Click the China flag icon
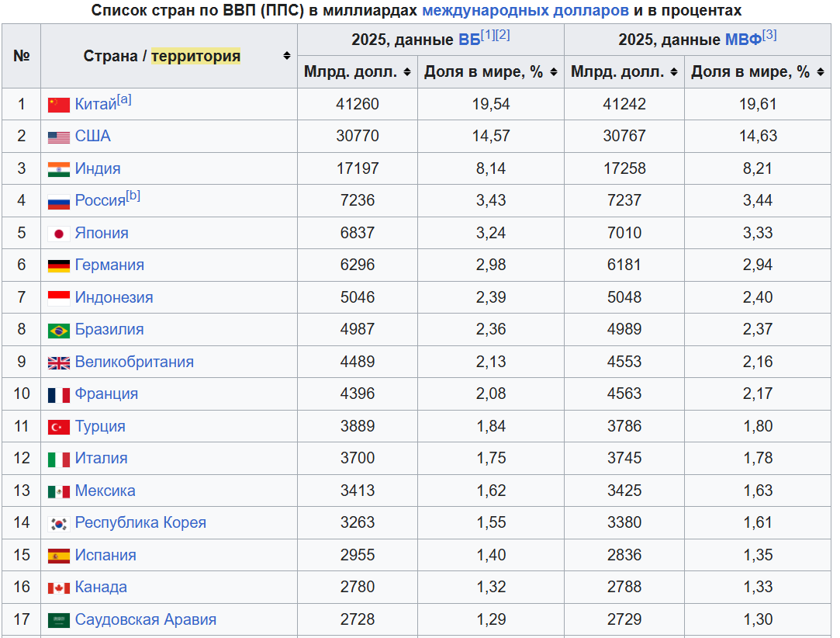 (59, 105)
